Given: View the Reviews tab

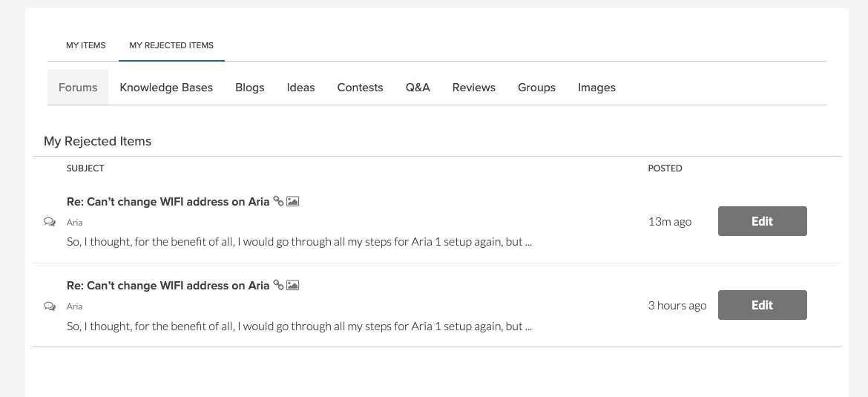Looking at the screenshot, I should (x=474, y=88).
